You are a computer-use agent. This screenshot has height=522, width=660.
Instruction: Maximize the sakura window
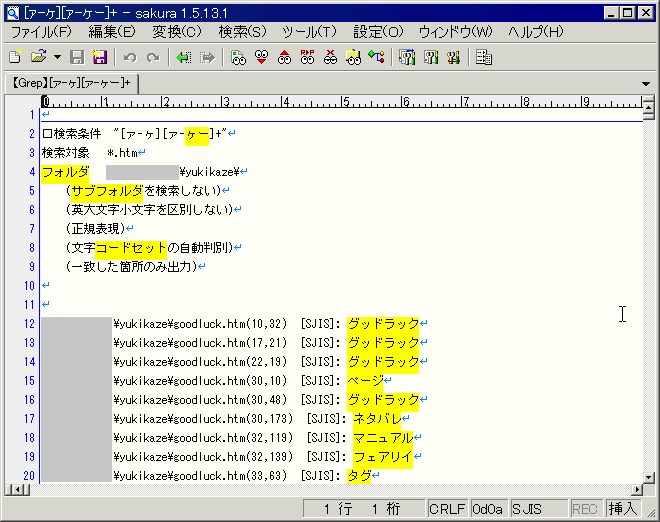(x=627, y=13)
